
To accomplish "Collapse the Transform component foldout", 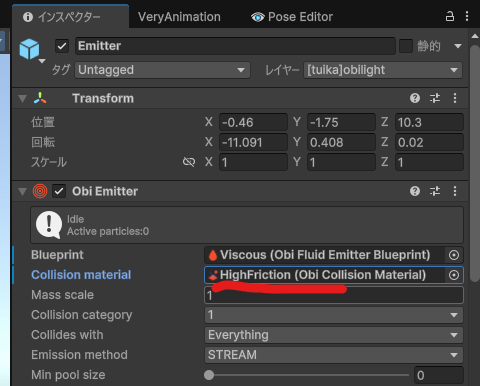I will (22, 98).
